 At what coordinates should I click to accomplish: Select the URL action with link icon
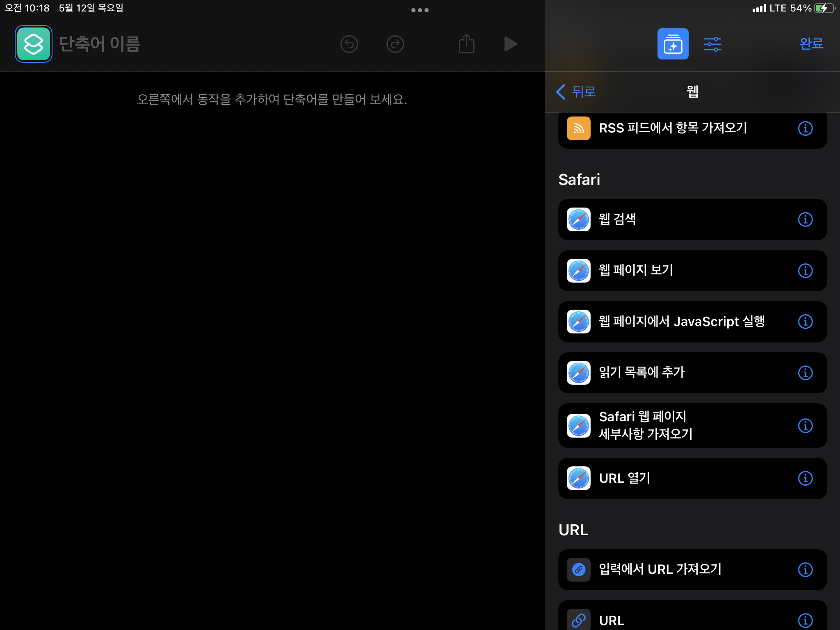[x=673, y=620]
